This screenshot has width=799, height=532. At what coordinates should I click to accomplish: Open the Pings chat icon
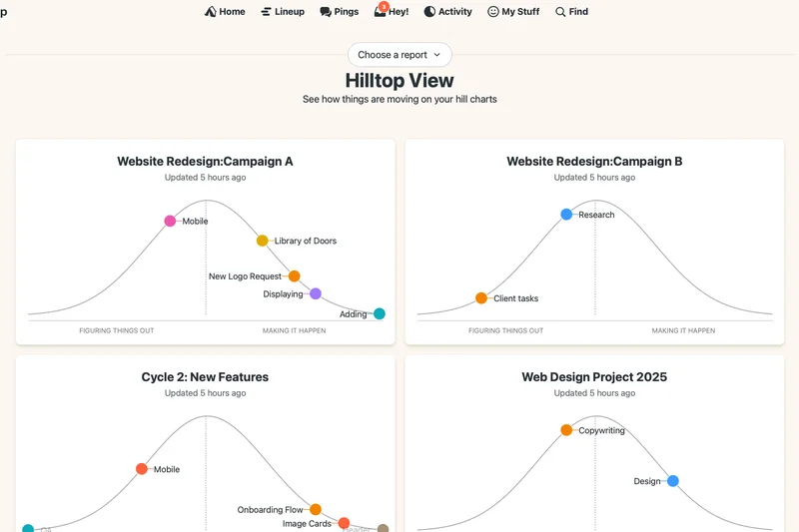[326, 12]
